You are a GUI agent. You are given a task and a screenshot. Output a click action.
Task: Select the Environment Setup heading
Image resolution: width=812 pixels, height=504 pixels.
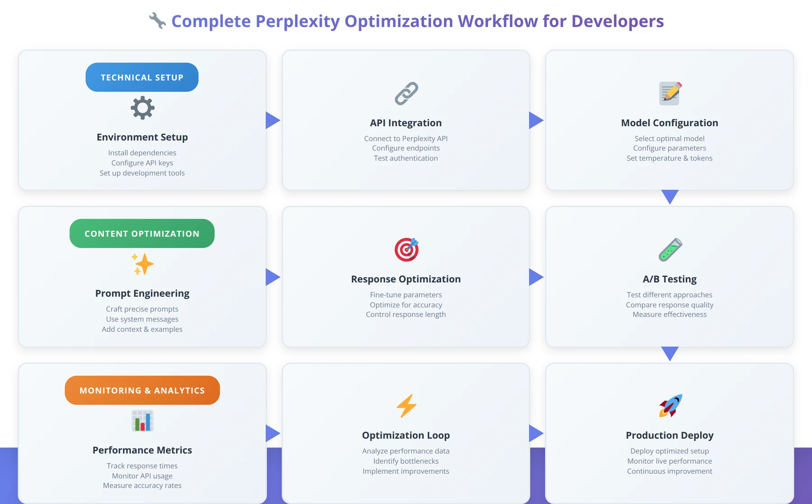click(x=142, y=137)
